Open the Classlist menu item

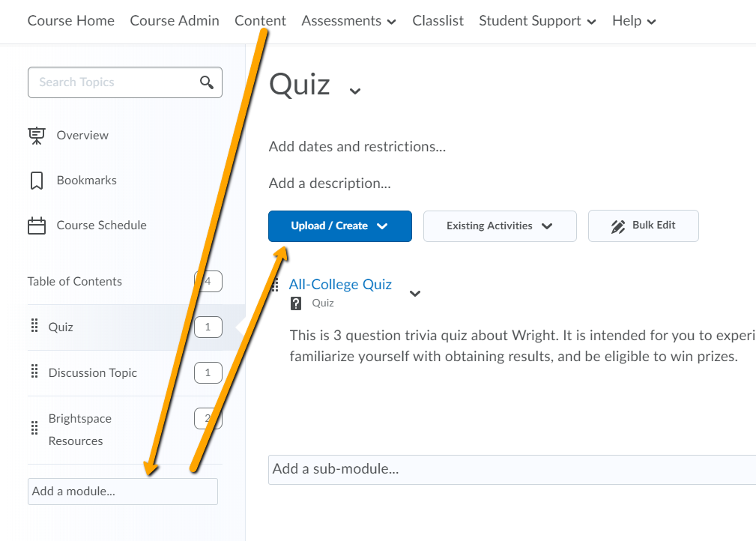(x=438, y=21)
